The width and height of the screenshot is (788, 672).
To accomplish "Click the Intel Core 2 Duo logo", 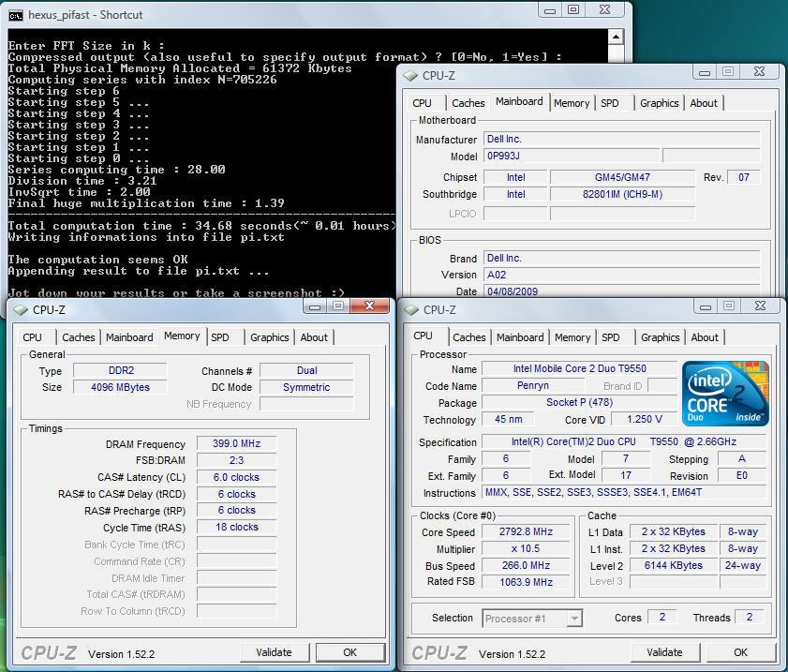I will point(725,394).
